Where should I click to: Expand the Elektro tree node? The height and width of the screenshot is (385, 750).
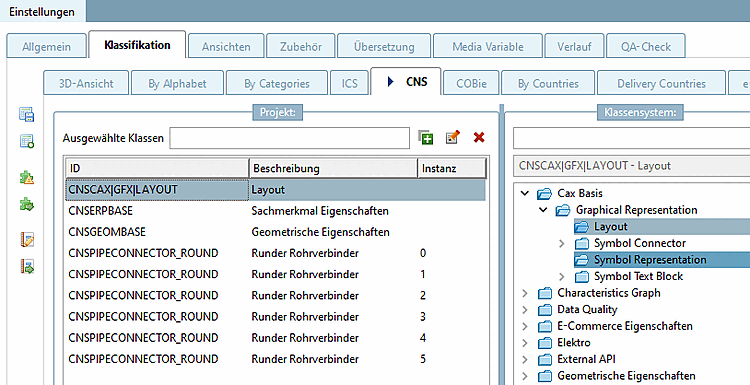(525, 343)
